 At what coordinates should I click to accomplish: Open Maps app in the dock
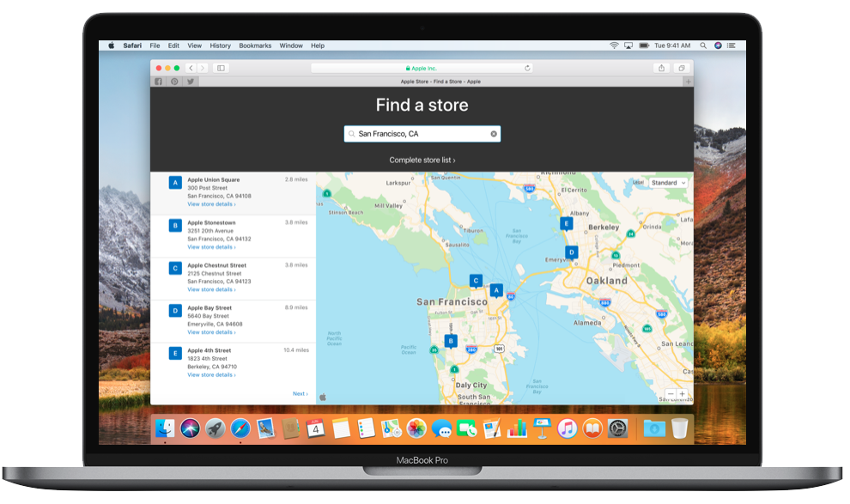click(x=392, y=428)
